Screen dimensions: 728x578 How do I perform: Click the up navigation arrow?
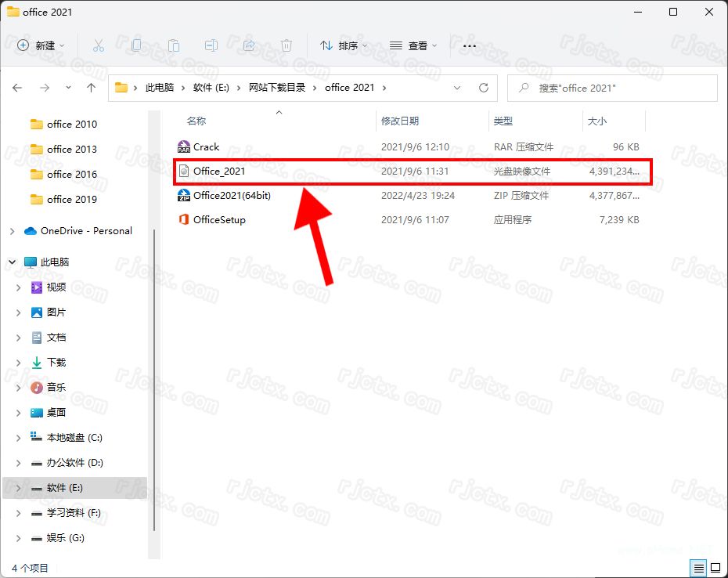pyautogui.click(x=91, y=88)
